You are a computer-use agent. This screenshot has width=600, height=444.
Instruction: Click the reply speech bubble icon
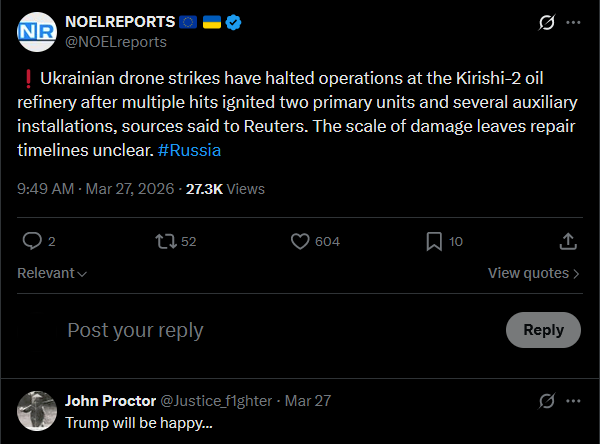click(x=32, y=241)
